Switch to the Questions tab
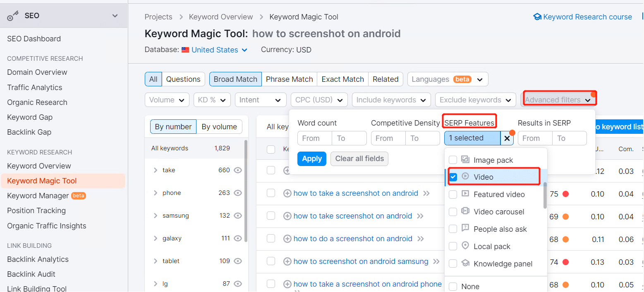 tap(183, 79)
